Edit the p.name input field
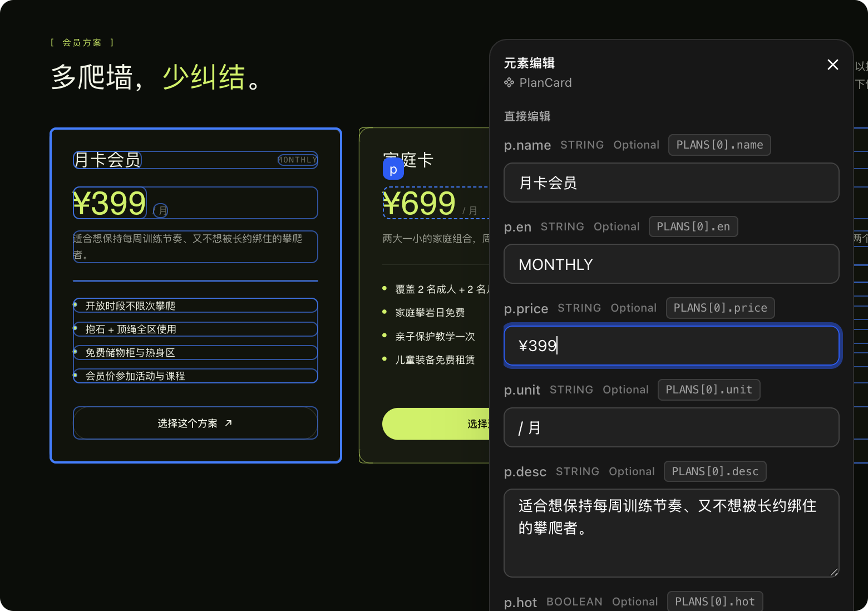The width and height of the screenshot is (868, 611). [x=671, y=183]
